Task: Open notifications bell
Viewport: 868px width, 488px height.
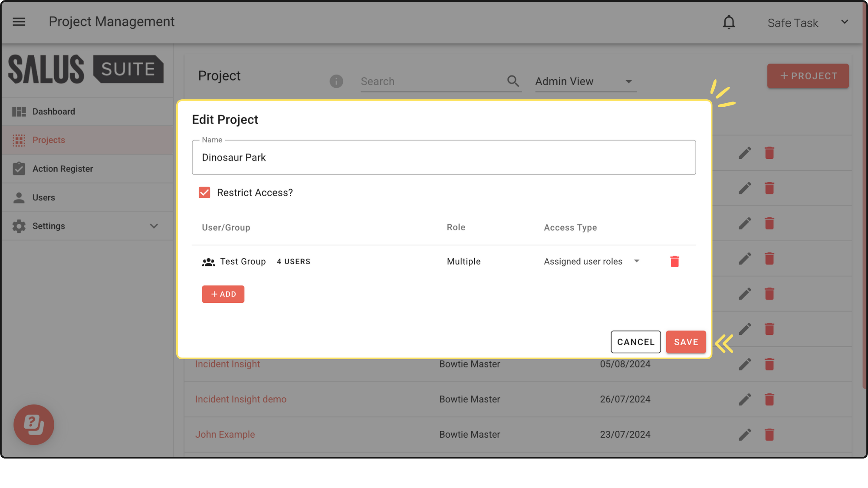Action: click(x=729, y=22)
